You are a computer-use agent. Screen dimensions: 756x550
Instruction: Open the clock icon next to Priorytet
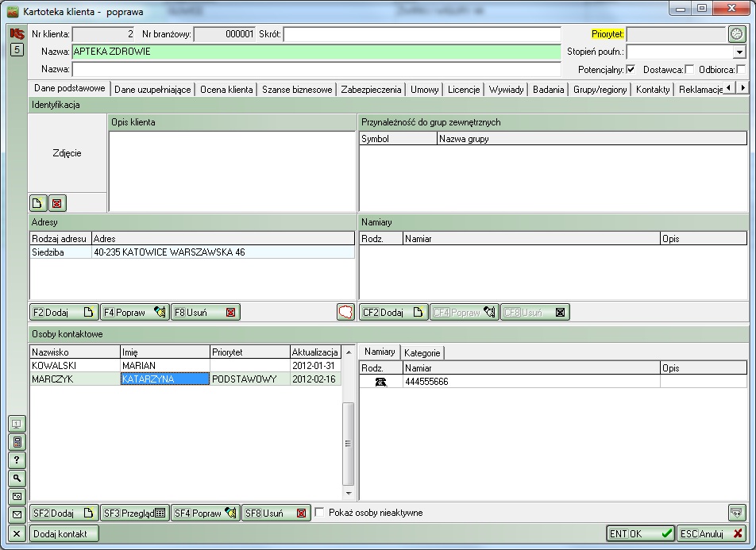coord(737,34)
